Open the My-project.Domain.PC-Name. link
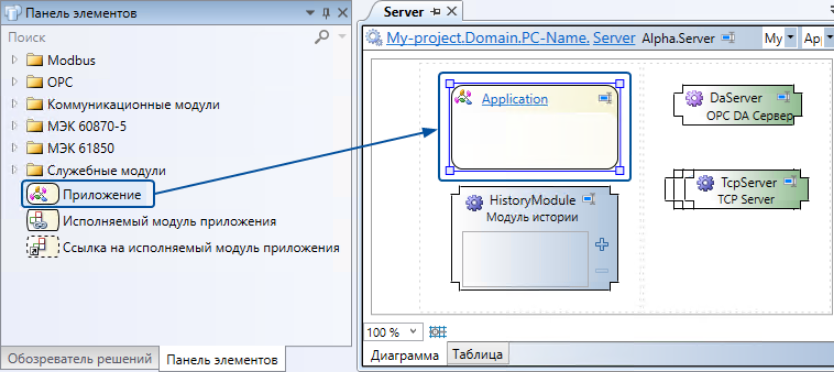The height and width of the screenshot is (372, 834). pos(488,38)
